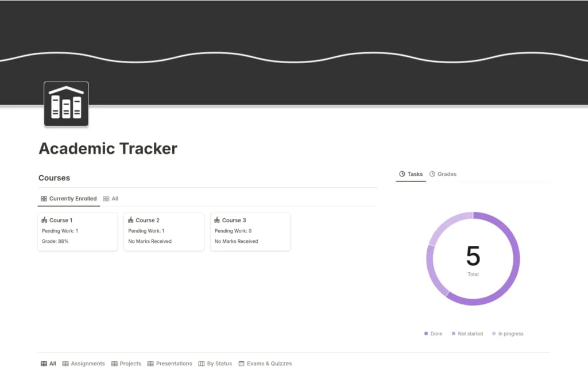Switch to the By Status board view
Screen dimensions: 588x367
215,364
